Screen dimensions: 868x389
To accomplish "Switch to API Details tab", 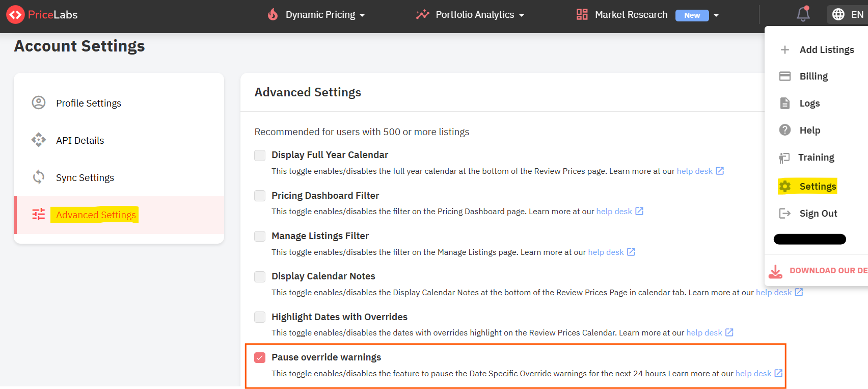I will pos(119,140).
